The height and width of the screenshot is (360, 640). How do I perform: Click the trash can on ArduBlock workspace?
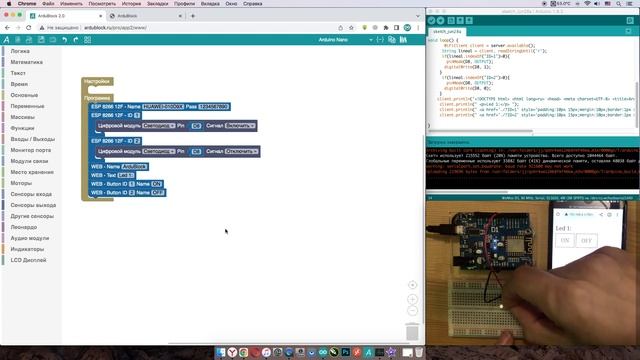[412, 331]
